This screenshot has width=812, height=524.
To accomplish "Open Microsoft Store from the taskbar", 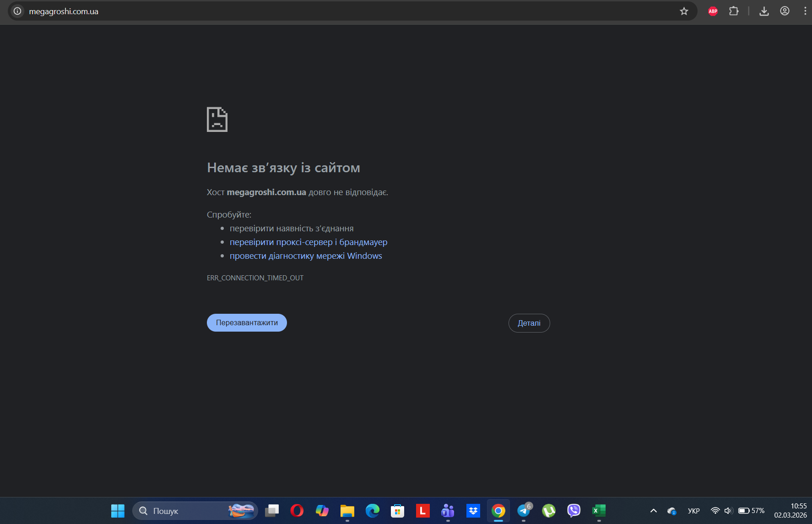I will click(x=398, y=511).
